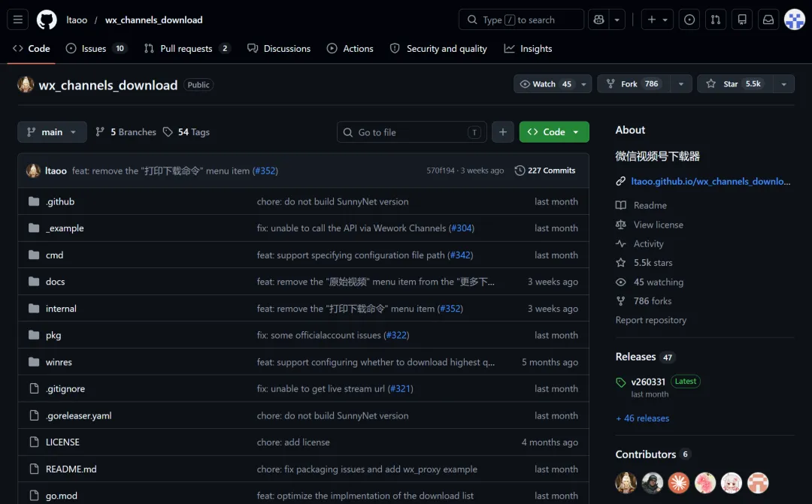This screenshot has height=504, width=812.
Task: Open pull request #352 in latest commit
Action: pyautogui.click(x=265, y=171)
